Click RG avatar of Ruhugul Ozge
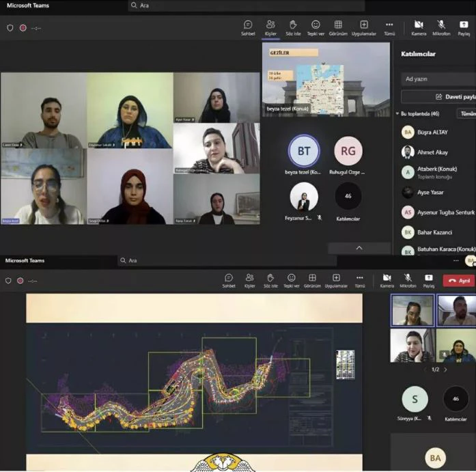This screenshot has width=476, height=472. 348,151
